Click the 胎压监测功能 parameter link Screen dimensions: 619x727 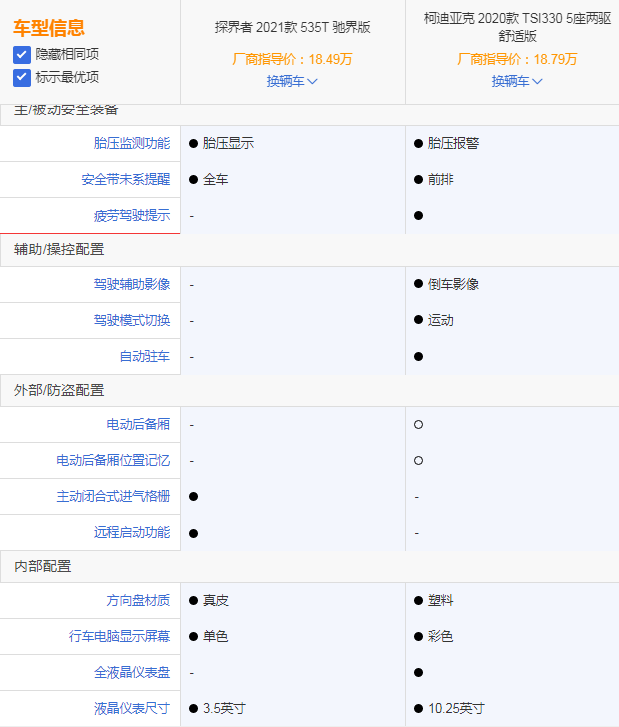tap(132, 143)
